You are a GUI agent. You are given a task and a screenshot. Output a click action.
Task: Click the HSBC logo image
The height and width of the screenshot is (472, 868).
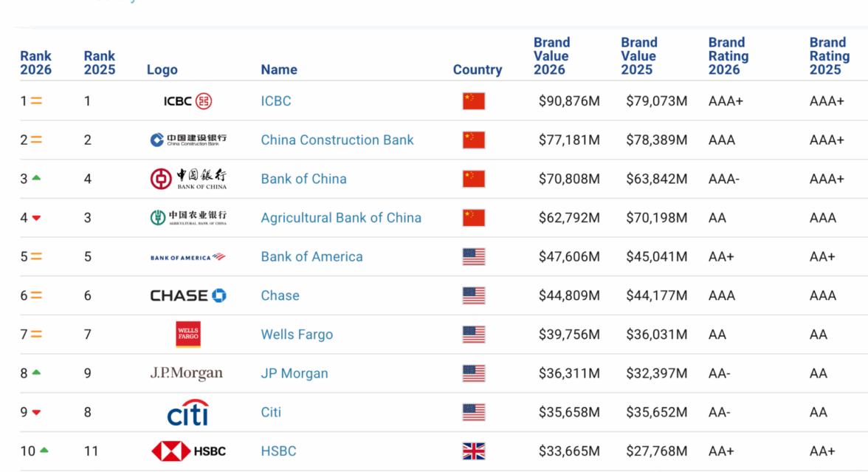(x=188, y=451)
